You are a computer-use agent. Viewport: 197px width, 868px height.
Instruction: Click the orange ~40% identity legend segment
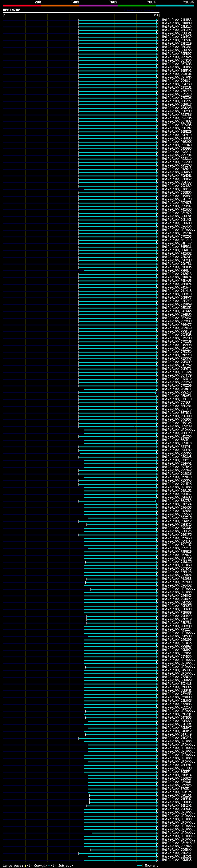pyautogui.click(x=60, y=6)
